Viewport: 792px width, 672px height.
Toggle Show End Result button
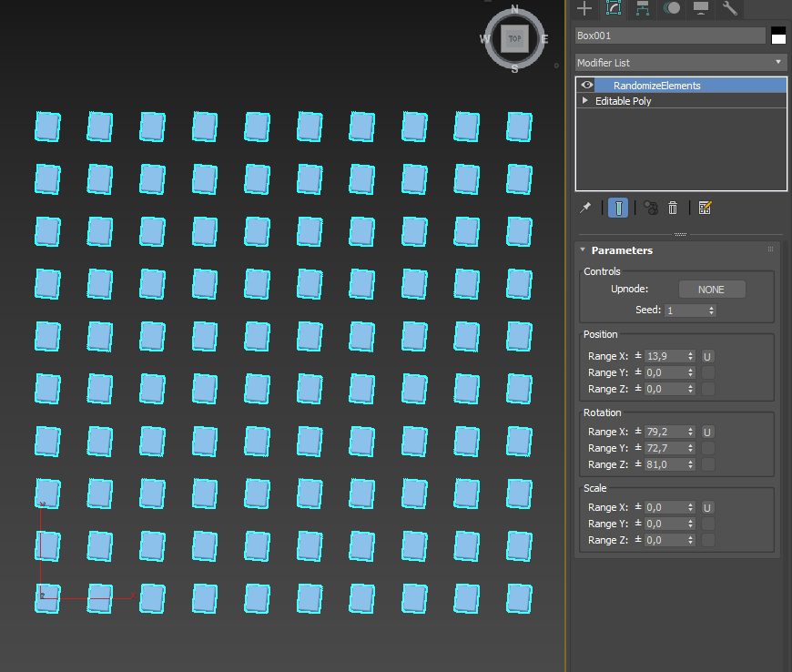618,208
